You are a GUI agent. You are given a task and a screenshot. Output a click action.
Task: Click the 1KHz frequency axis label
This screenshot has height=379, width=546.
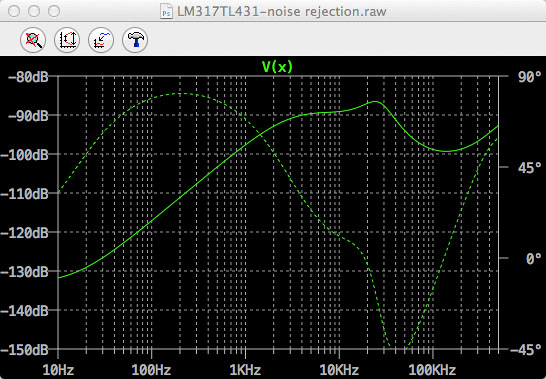(x=245, y=370)
